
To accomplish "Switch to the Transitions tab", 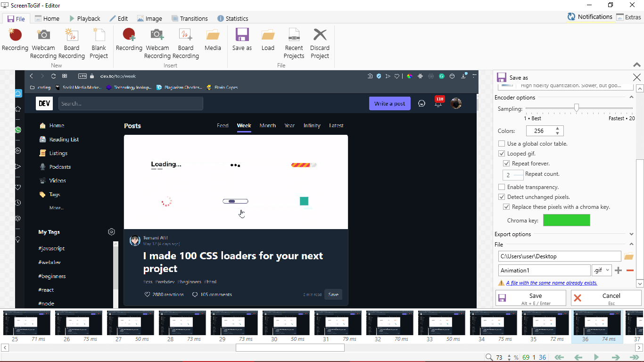I will click(190, 18).
